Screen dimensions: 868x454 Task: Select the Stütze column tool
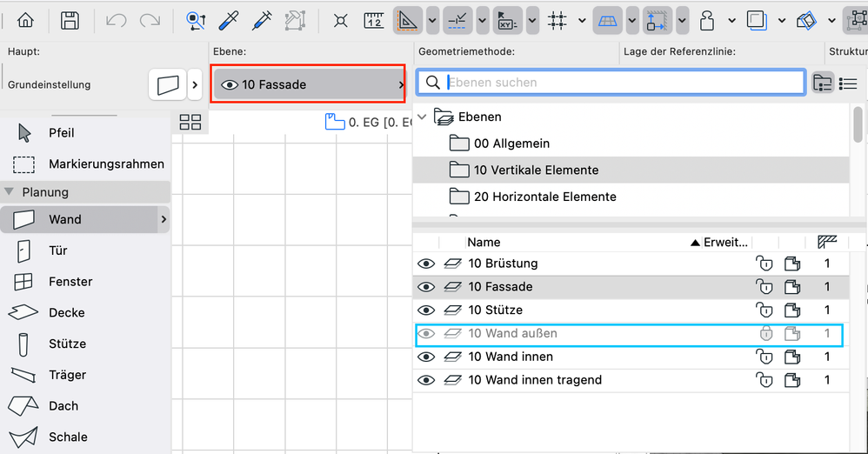click(x=85, y=344)
